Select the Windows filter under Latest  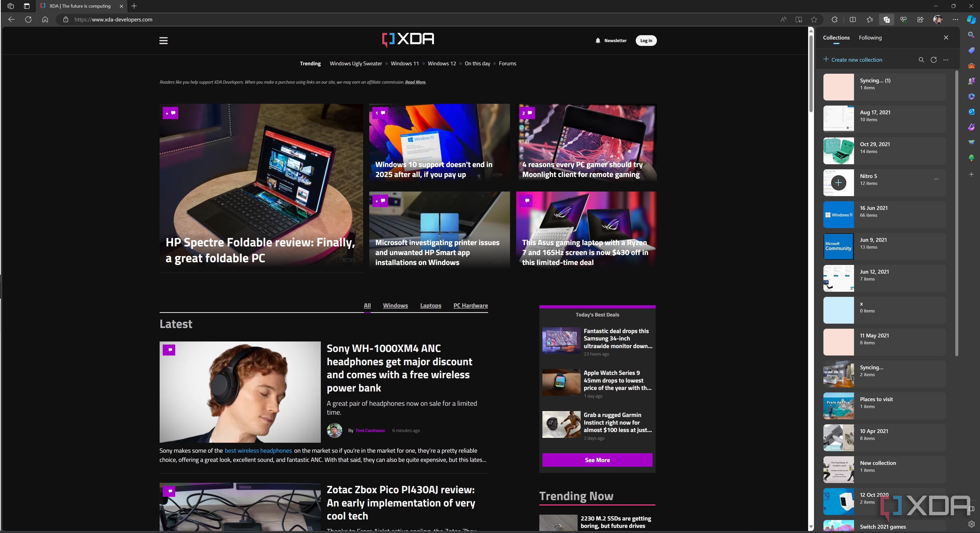coord(395,306)
